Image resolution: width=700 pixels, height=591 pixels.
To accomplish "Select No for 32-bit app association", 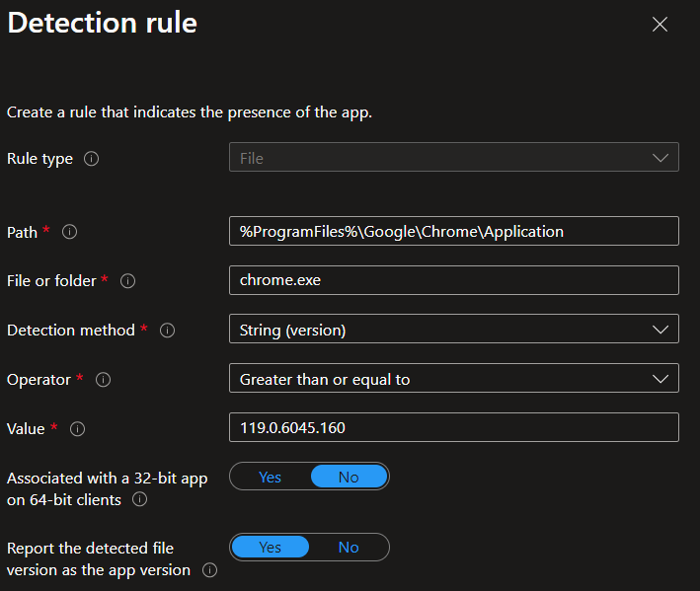I will [349, 478].
